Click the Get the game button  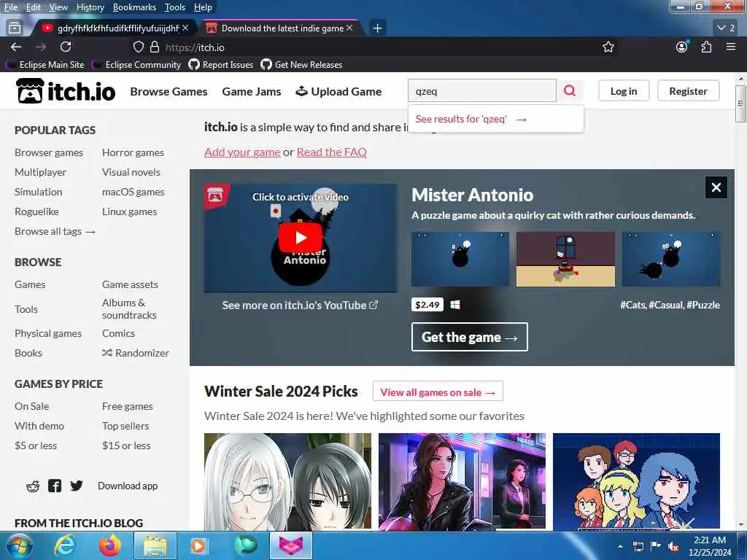tap(469, 337)
